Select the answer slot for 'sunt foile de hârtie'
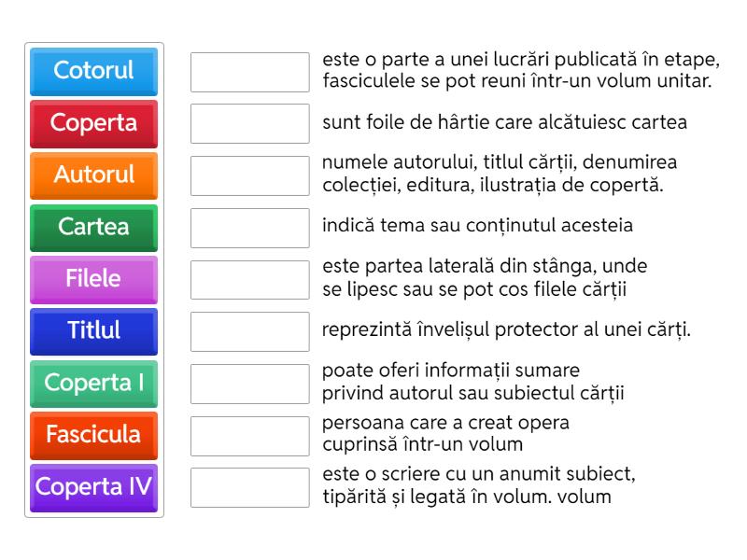The image size is (747, 560). click(x=249, y=123)
